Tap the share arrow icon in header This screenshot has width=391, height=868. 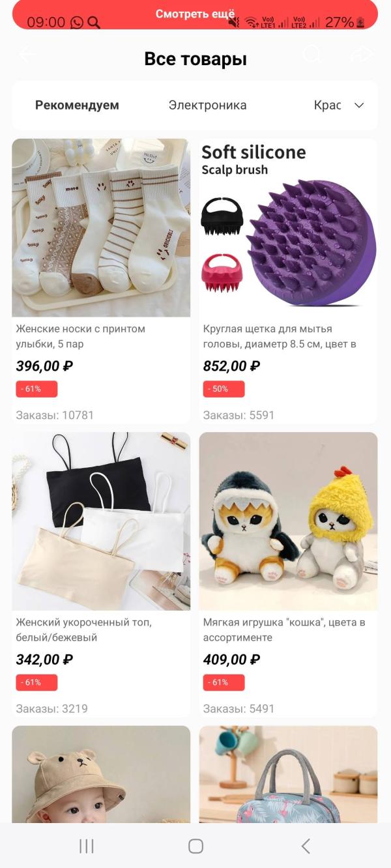pos(362,55)
